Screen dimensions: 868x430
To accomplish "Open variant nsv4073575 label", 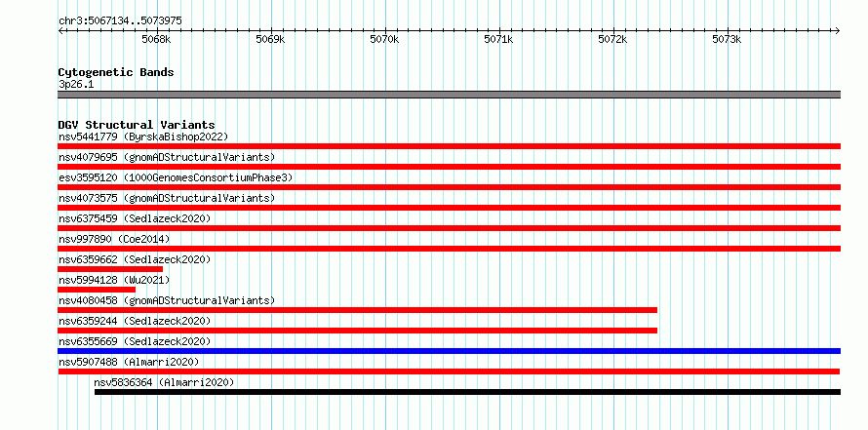I will click(167, 198).
